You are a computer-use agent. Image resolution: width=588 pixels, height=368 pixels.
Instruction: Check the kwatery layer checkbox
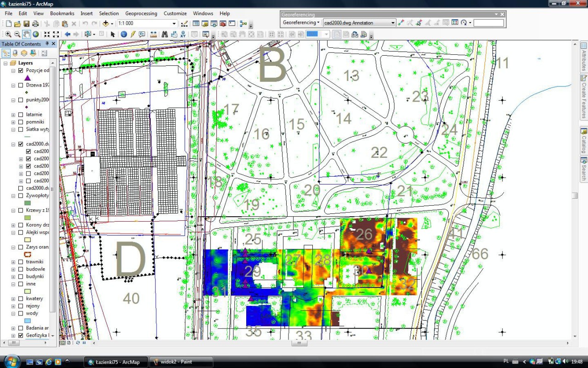pos(21,299)
